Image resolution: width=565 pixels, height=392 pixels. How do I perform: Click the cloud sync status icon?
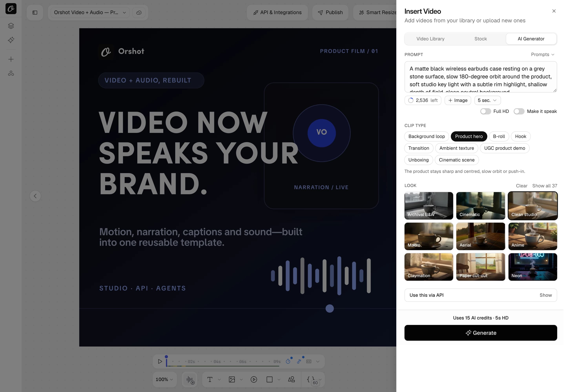click(139, 12)
